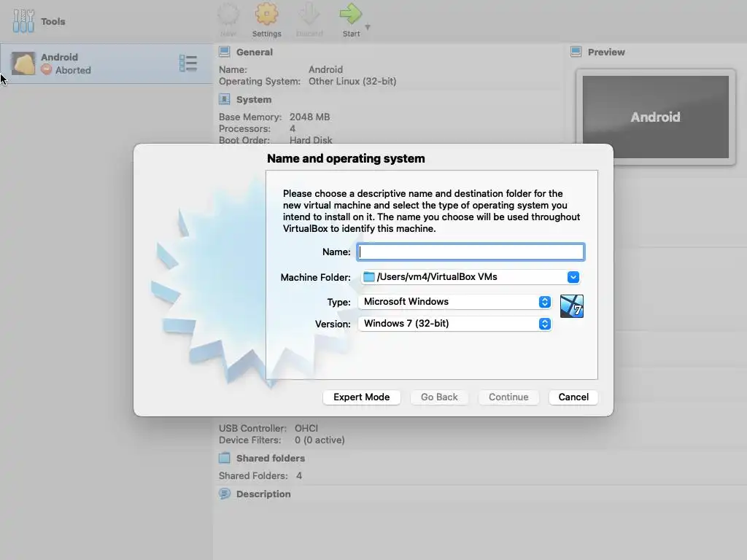Click the Name input field
The image size is (747, 560).
[471, 252]
